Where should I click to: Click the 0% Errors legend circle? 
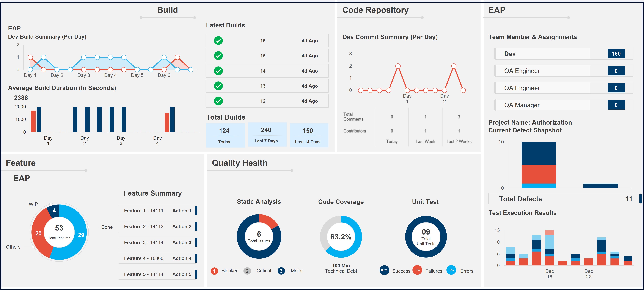pos(451,270)
